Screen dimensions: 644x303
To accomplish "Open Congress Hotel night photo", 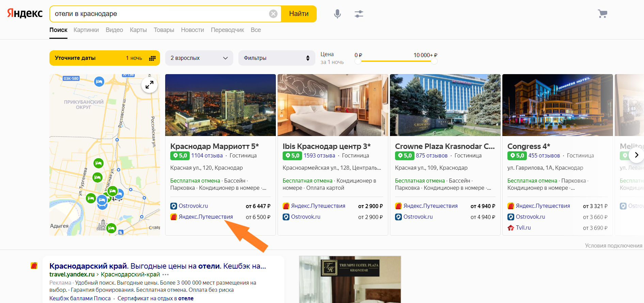I will click(x=557, y=105).
